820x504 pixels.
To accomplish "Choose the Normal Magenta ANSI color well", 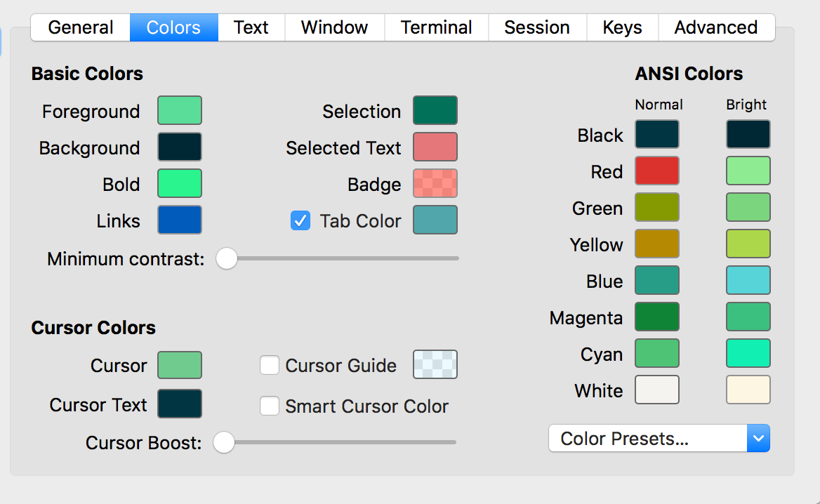I will point(657,317).
